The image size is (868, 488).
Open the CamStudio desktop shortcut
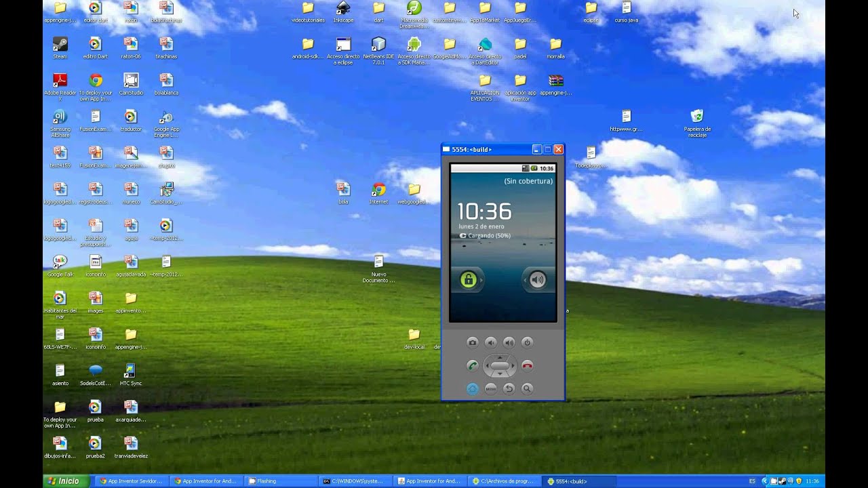(131, 84)
